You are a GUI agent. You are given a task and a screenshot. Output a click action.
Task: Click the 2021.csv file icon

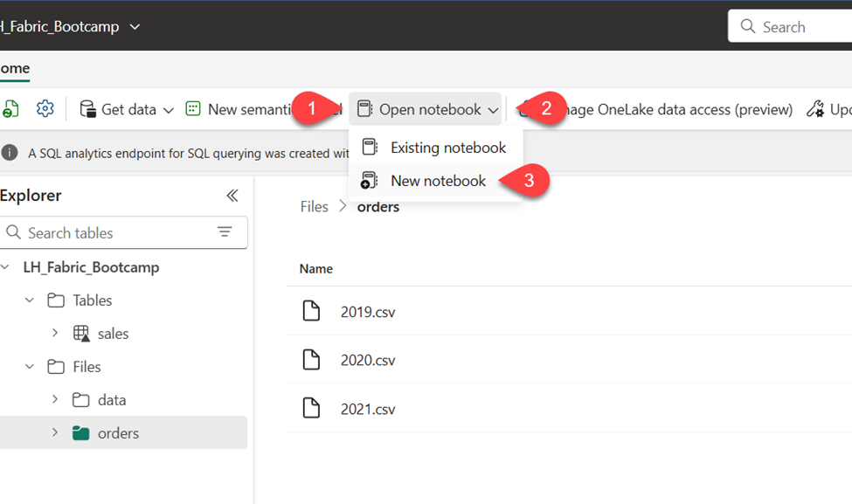[311, 408]
